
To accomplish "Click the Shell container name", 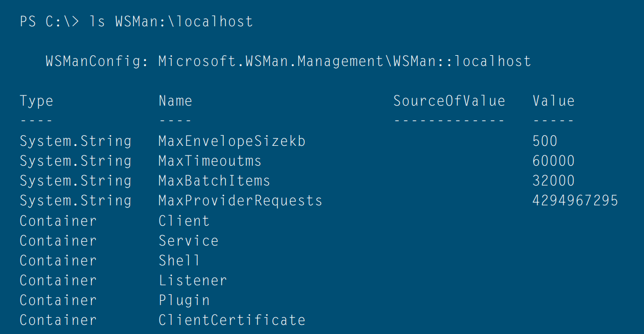I will click(179, 261).
